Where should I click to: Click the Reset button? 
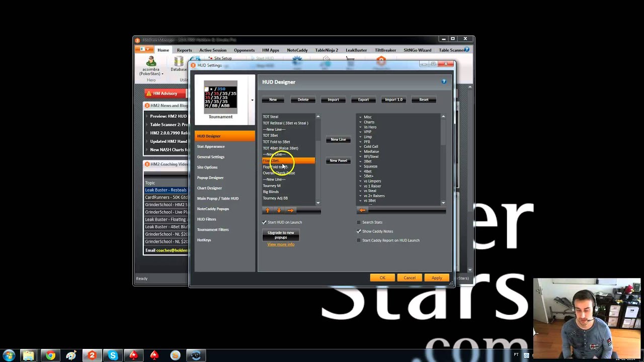424,100
